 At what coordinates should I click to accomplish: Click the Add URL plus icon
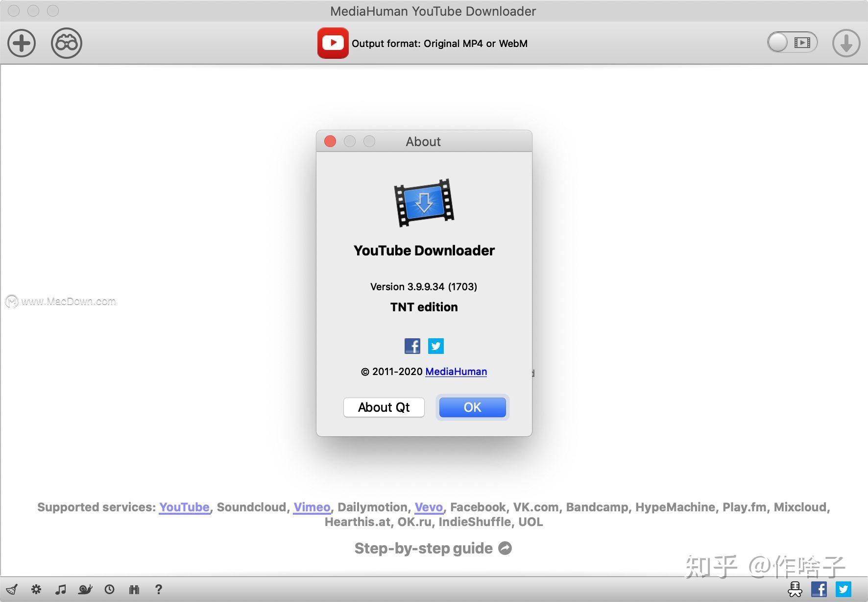tap(22, 43)
